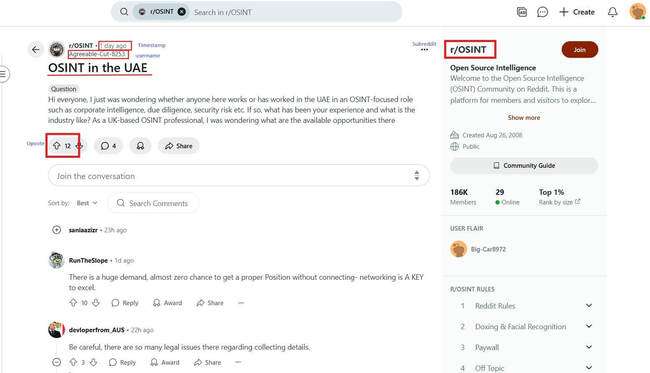This screenshot has width=650, height=373.
Task: Open more options on devloperfrom_AUS's comment
Action: [238, 362]
